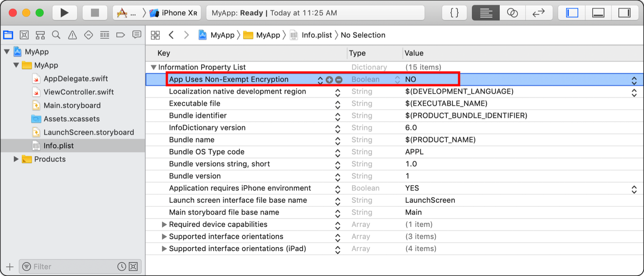Select AppDelegate.swift in project navigator
The height and width of the screenshot is (276, 644).
75,79
